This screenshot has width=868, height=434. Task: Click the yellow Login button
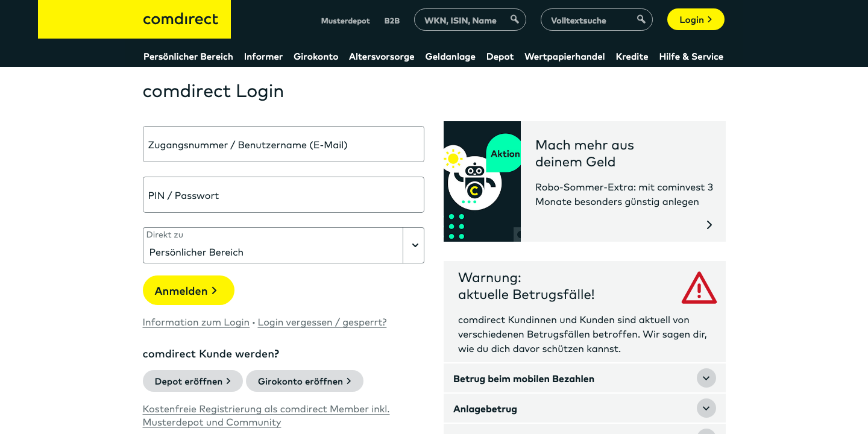coord(696,19)
